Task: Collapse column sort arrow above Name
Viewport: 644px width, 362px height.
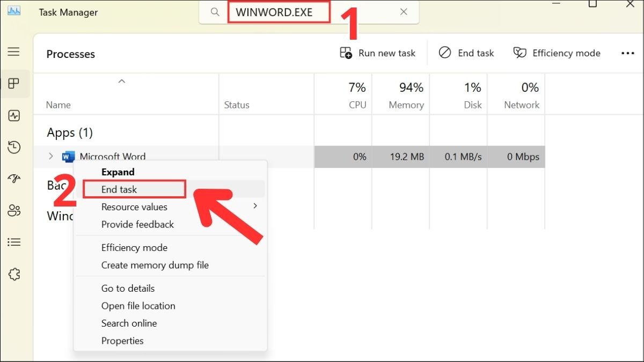Action: [x=122, y=82]
